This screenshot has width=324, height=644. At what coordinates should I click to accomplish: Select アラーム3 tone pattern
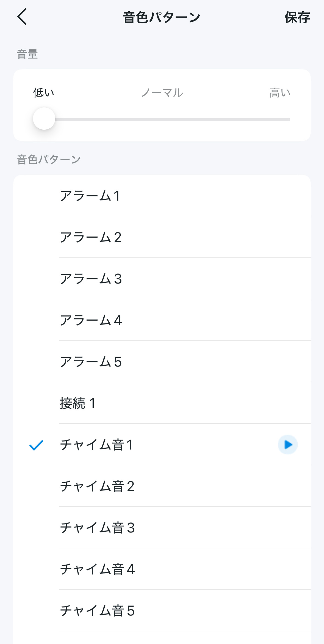(x=162, y=279)
